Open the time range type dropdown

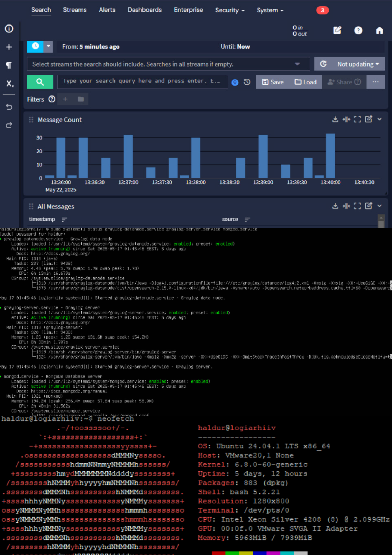click(x=48, y=46)
